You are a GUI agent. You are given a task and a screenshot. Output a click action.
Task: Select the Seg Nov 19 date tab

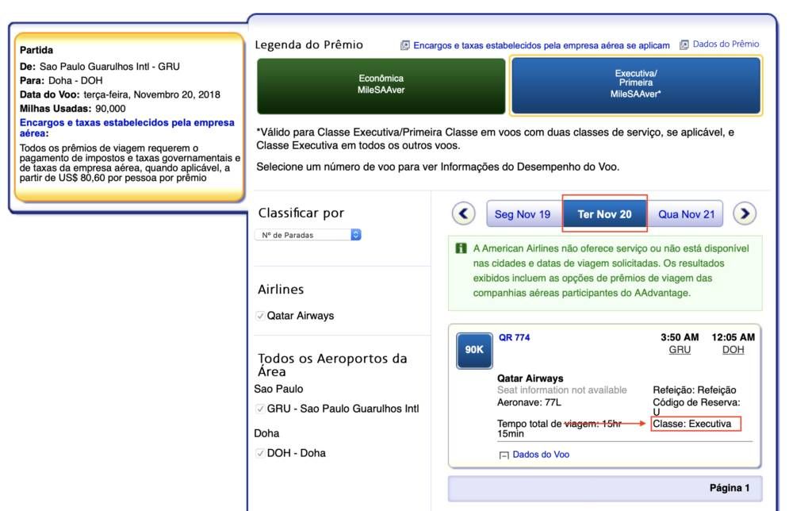523,214
